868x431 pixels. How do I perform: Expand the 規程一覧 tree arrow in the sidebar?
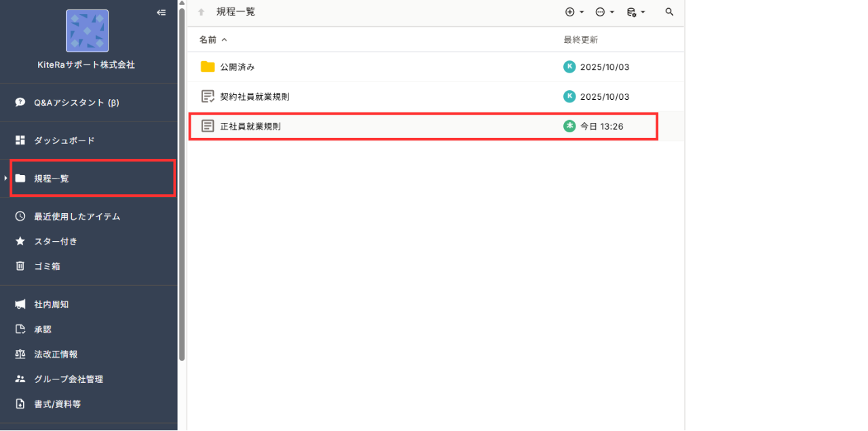pyautogui.click(x=5, y=179)
